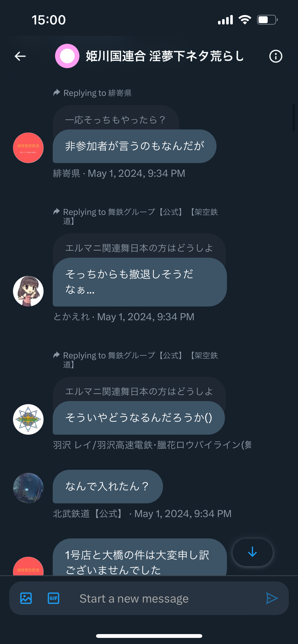Tap the message そっちからも撤退しそうだなぁ...
Viewport: 298px width, 644px height.
(x=140, y=282)
